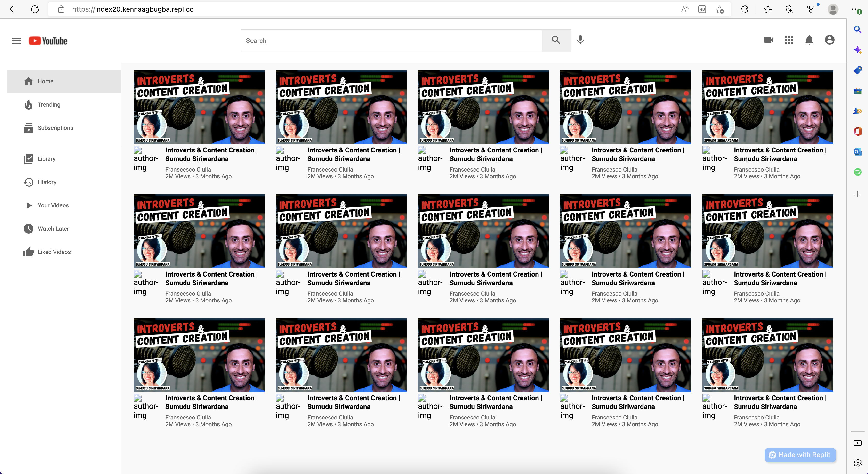Open Watch Later from the sidebar
Screen dimensions: 868x474
pos(53,229)
